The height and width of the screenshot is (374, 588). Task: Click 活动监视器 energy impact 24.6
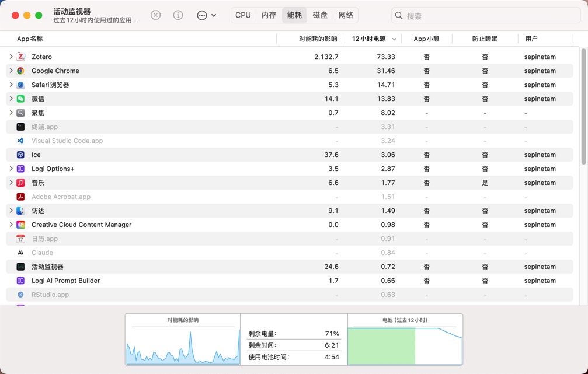(x=332, y=267)
